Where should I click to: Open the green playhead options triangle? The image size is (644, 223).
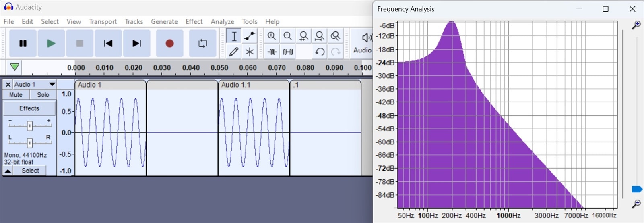coord(14,67)
